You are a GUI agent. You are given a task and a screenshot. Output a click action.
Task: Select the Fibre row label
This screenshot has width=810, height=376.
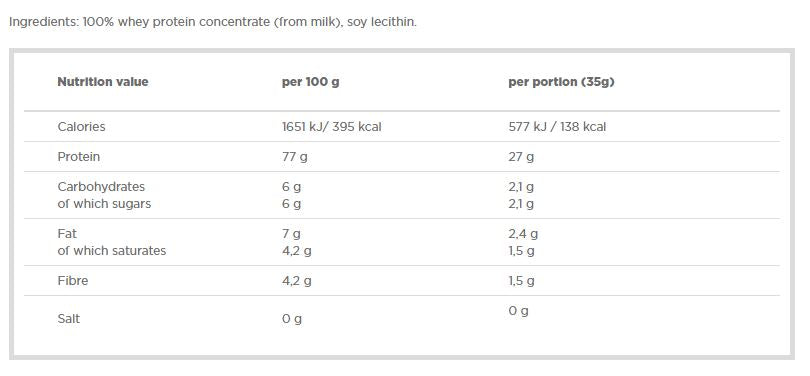[x=73, y=281]
